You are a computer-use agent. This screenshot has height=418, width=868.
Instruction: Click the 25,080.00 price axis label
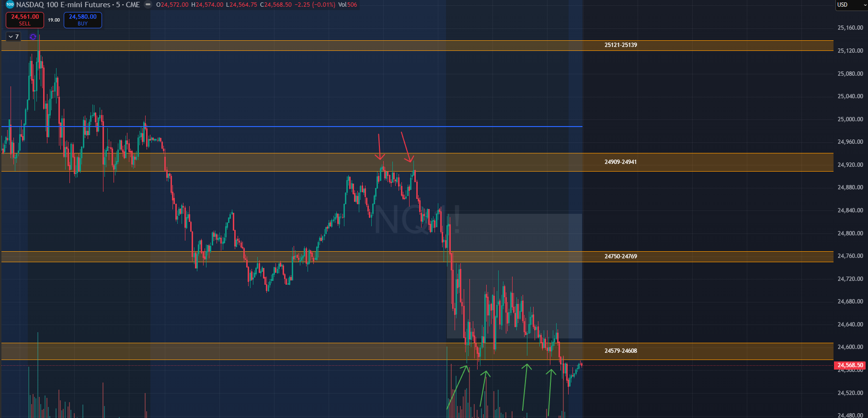click(x=850, y=74)
